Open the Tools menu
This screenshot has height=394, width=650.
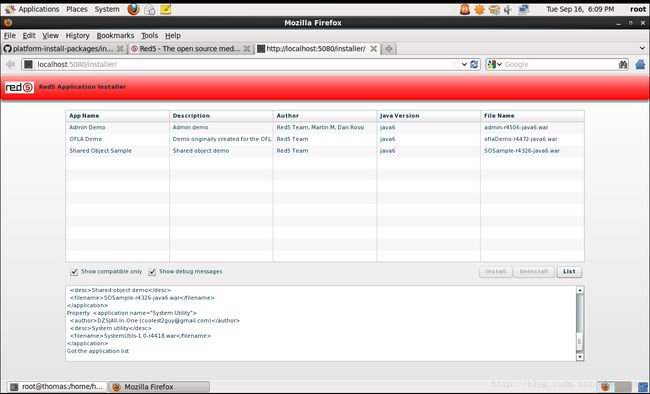click(149, 36)
